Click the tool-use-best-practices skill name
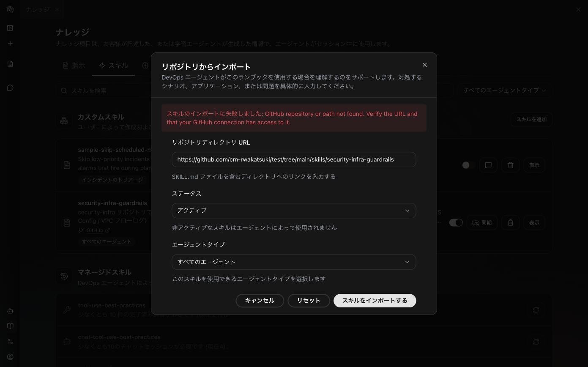 click(x=112, y=305)
